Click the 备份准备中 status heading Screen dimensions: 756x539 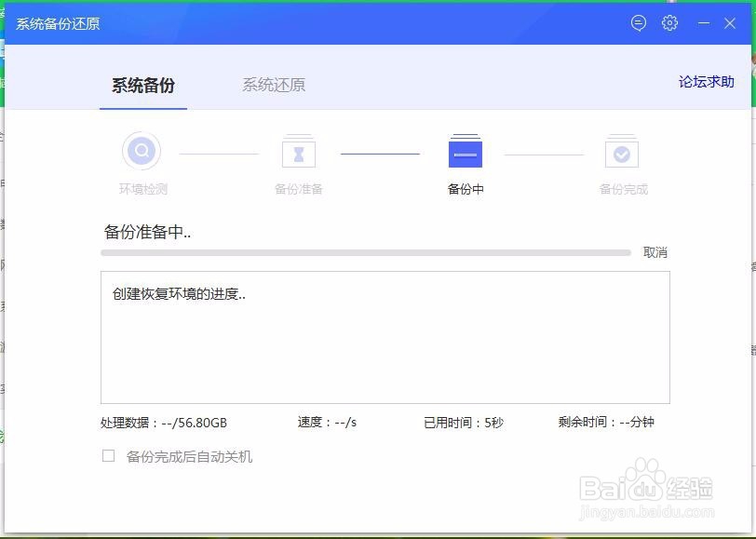click(144, 232)
